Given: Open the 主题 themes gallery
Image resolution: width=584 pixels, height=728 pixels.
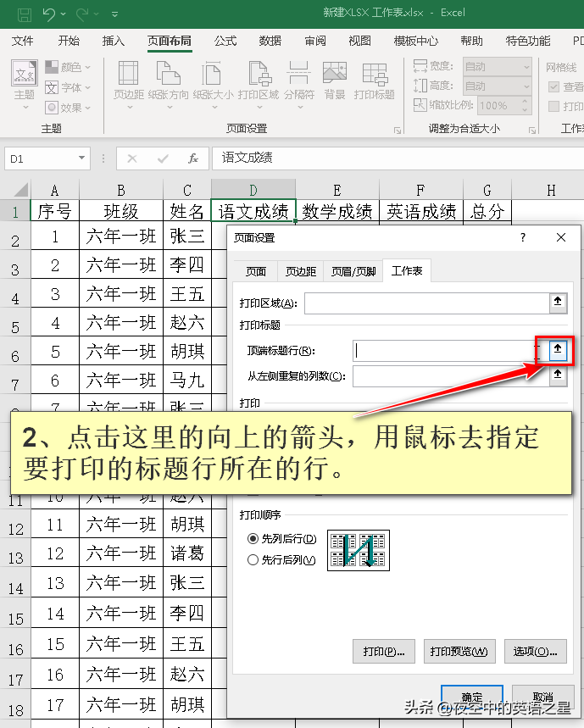Looking at the screenshot, I should click(24, 86).
